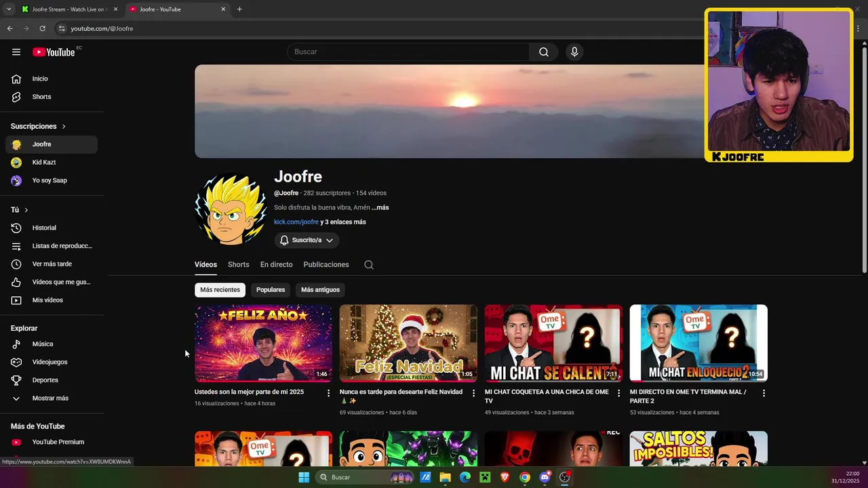Viewport: 868px width, 488px height.
Task: Open Shorts in the sidebar
Action: coord(52,97)
